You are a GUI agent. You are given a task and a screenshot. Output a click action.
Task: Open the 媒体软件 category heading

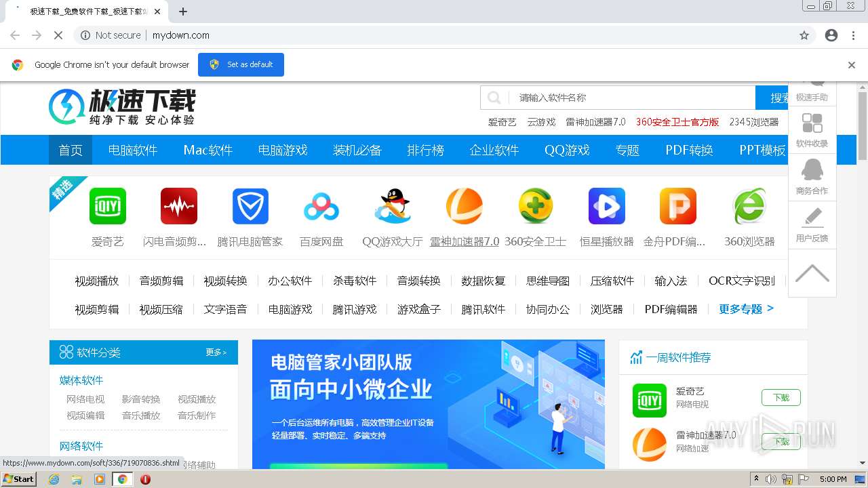coord(81,380)
